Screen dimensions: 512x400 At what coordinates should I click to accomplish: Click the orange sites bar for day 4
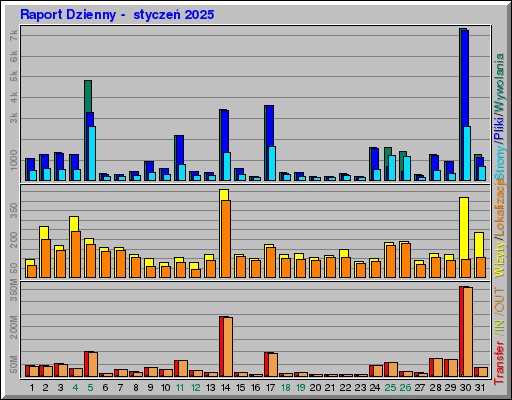[76, 254]
